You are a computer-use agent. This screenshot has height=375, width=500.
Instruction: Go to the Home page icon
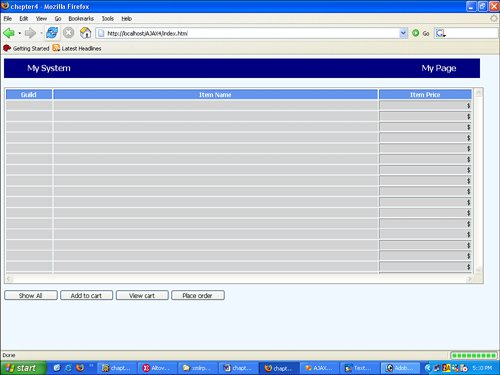pyautogui.click(x=85, y=33)
